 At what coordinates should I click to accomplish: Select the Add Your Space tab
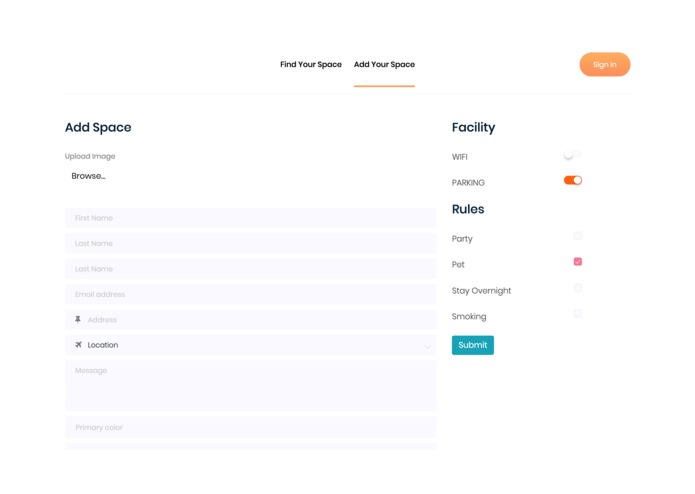point(384,64)
